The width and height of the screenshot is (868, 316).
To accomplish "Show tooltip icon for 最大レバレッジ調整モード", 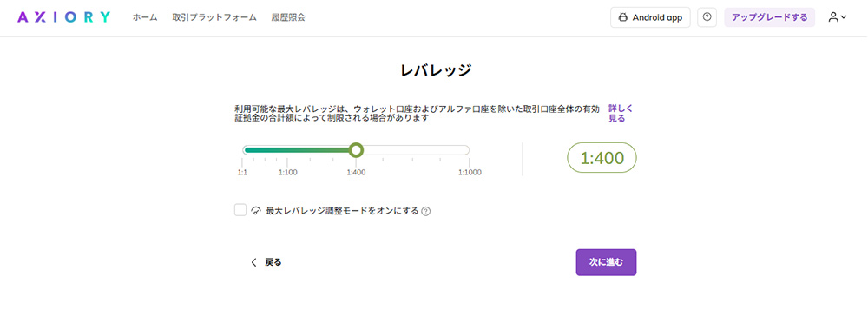I will (425, 211).
